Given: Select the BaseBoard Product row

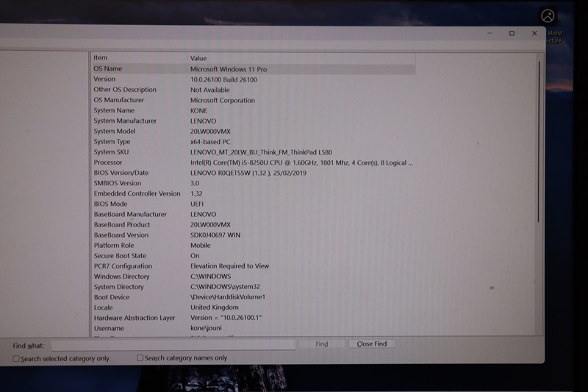Looking at the screenshot, I should (x=253, y=224).
